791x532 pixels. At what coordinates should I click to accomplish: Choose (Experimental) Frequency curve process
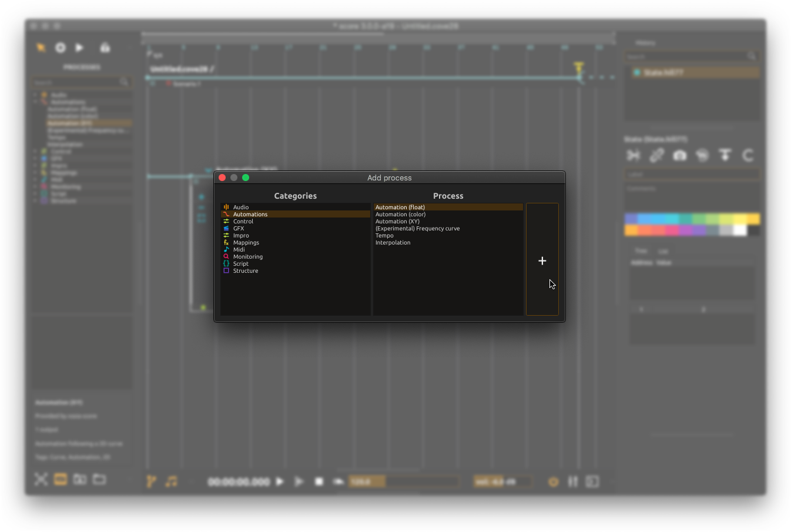(x=448, y=228)
